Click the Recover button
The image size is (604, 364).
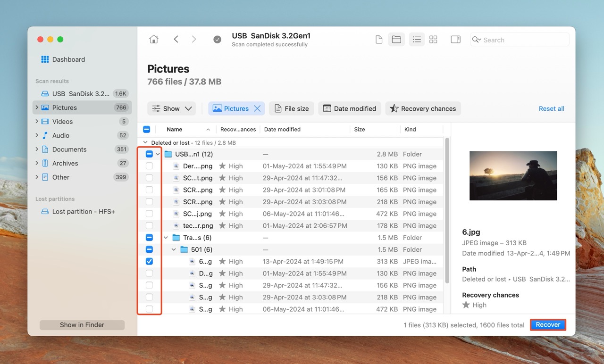point(547,325)
